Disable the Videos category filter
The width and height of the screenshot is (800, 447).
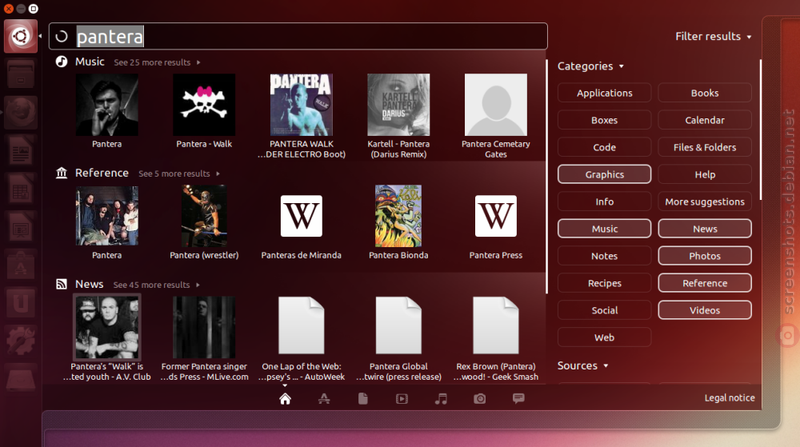pos(705,310)
